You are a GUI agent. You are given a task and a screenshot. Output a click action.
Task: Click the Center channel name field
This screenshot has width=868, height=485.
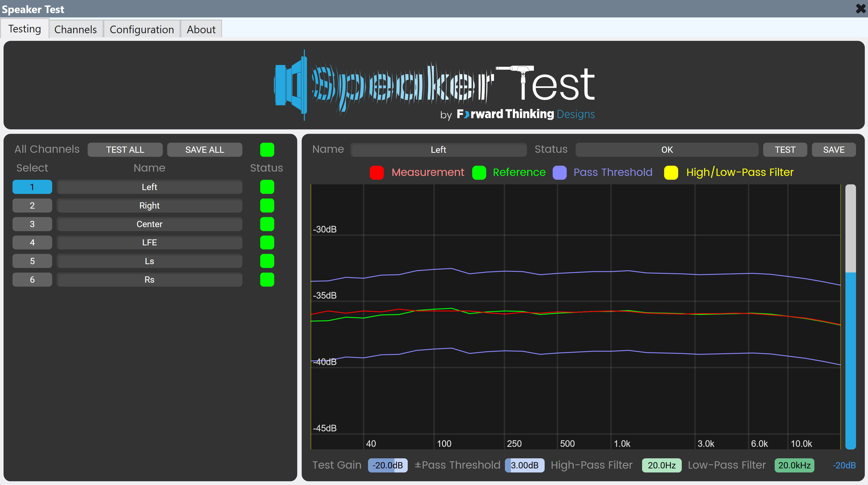(150, 224)
